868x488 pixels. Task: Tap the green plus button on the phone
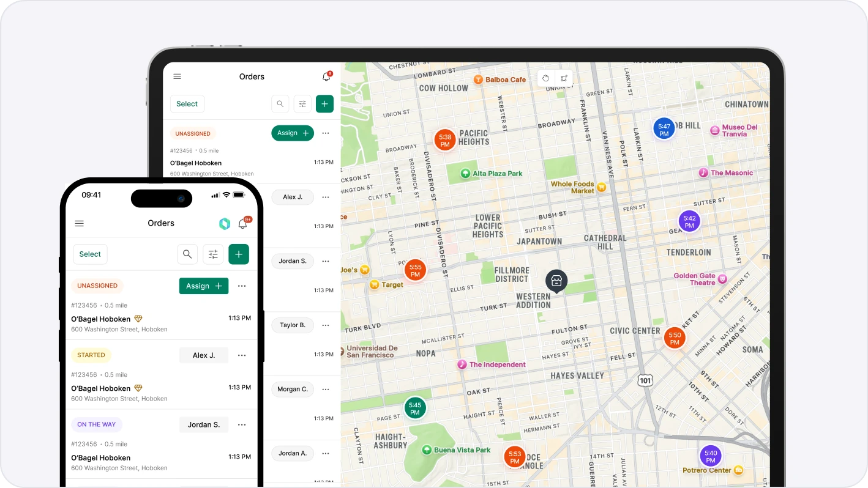tap(239, 254)
